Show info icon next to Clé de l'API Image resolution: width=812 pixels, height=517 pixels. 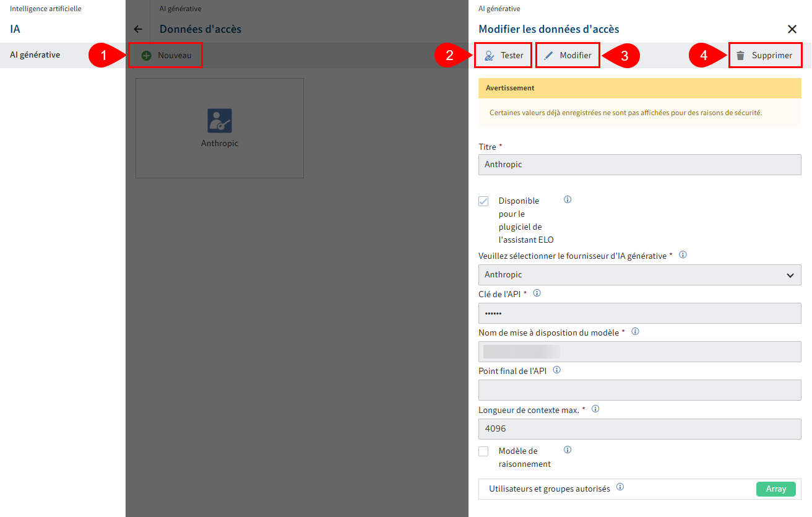[537, 293]
